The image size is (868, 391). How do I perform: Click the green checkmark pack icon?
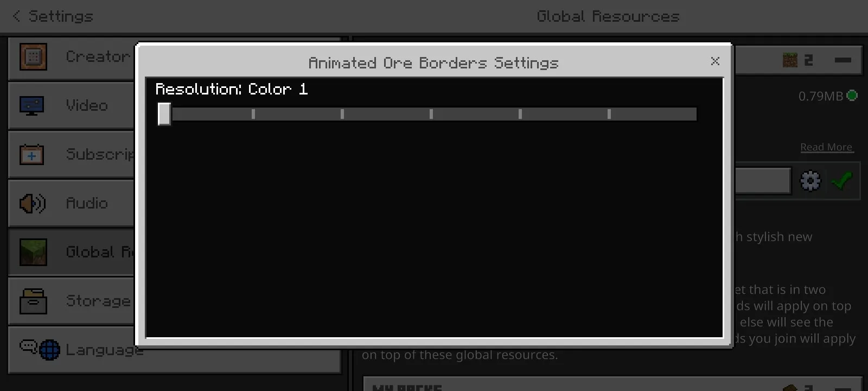pos(841,181)
